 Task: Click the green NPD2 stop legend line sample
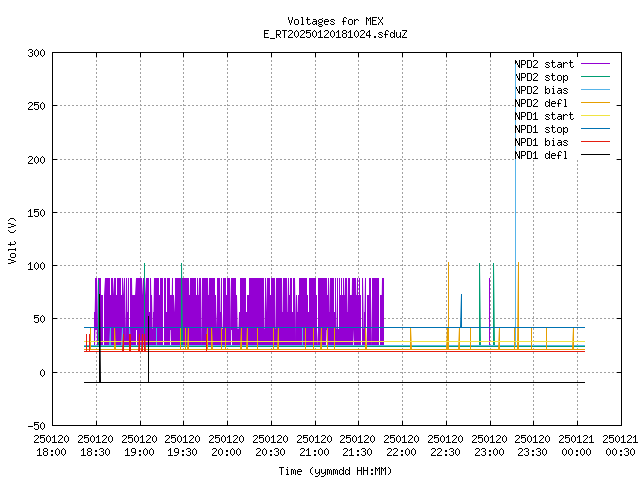pyautogui.click(x=595, y=76)
